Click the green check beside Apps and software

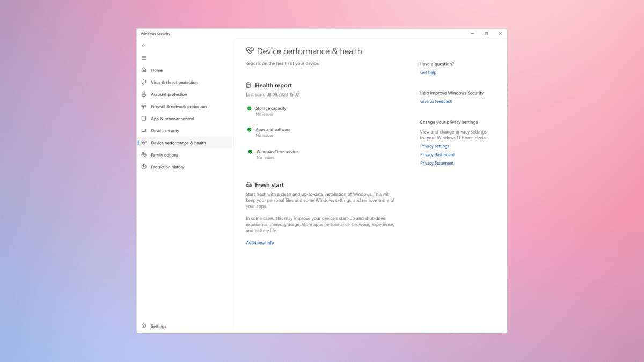(x=250, y=130)
